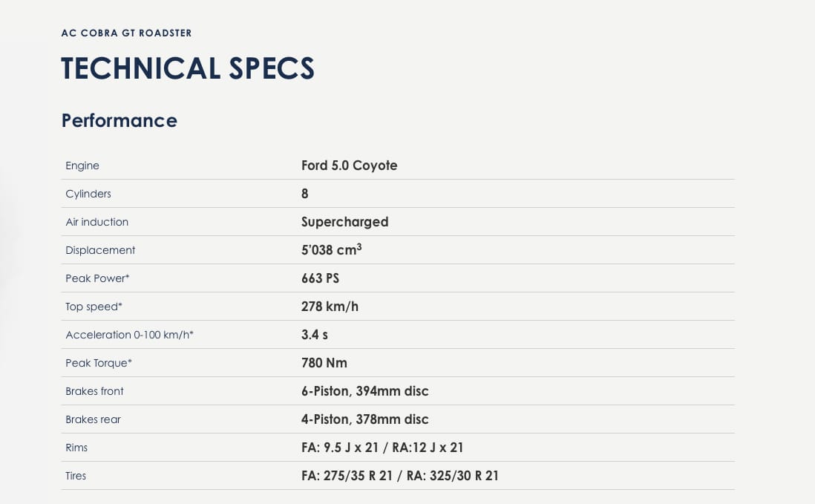The image size is (815, 504).
Task: Select the Supercharged value text
Action: pyautogui.click(x=344, y=223)
